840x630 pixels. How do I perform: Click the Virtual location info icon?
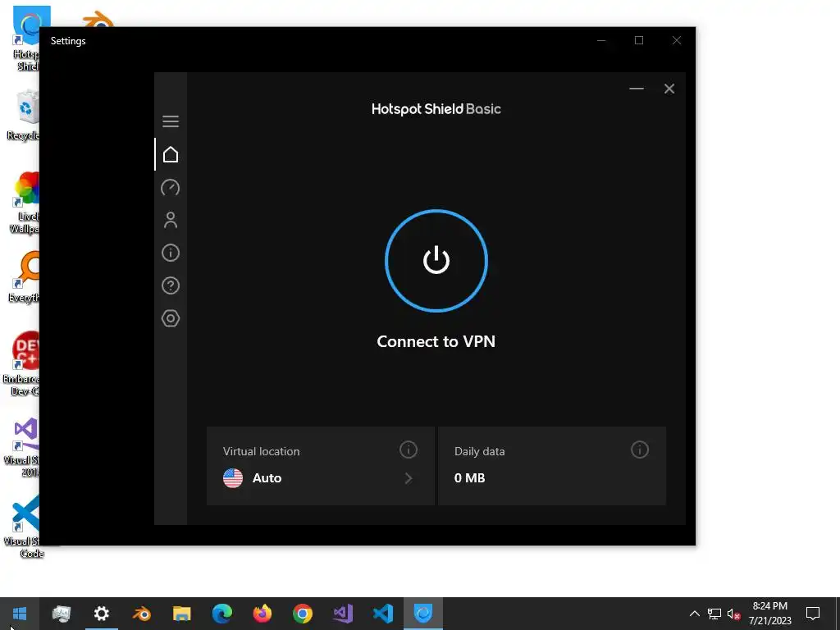click(x=409, y=450)
